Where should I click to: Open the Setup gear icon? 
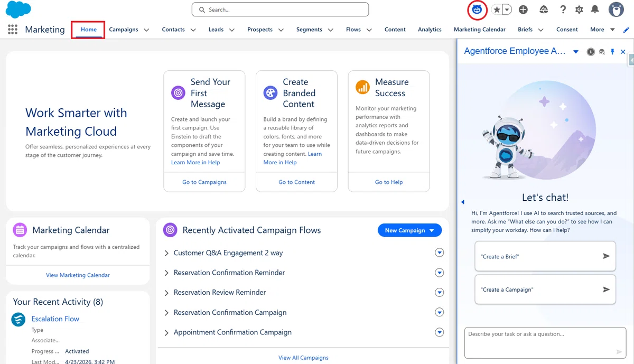[x=579, y=10]
